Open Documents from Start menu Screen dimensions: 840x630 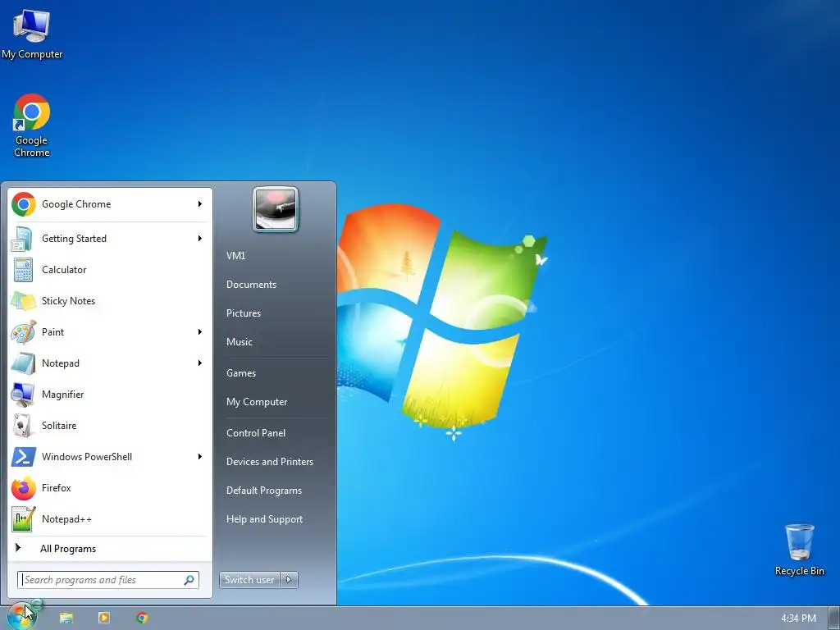(x=251, y=285)
